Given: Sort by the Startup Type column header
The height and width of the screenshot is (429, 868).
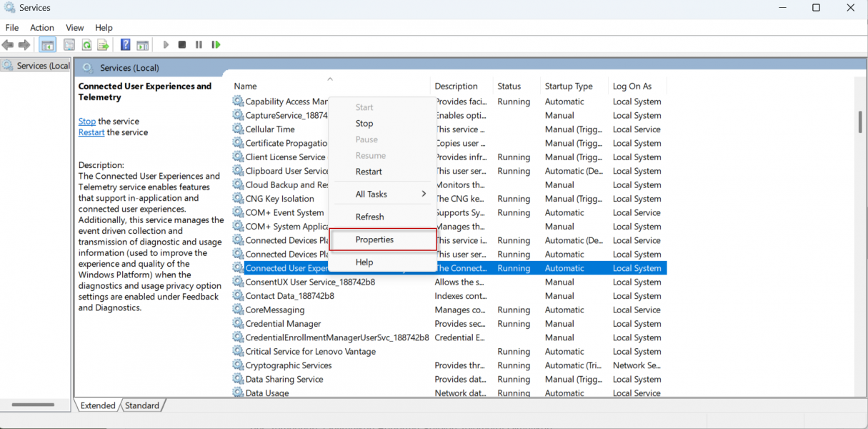Looking at the screenshot, I should (x=569, y=87).
